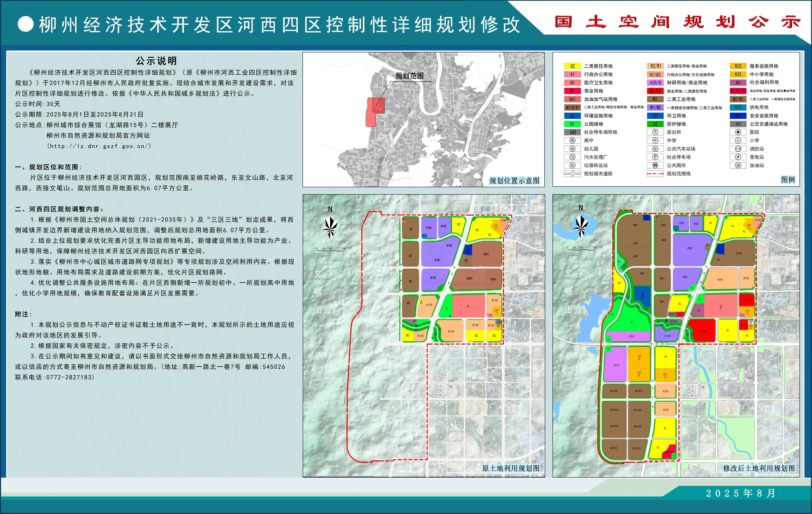812x514 pixels.
Task: Open the 原土地利用规划图 map
Action: tap(424, 336)
